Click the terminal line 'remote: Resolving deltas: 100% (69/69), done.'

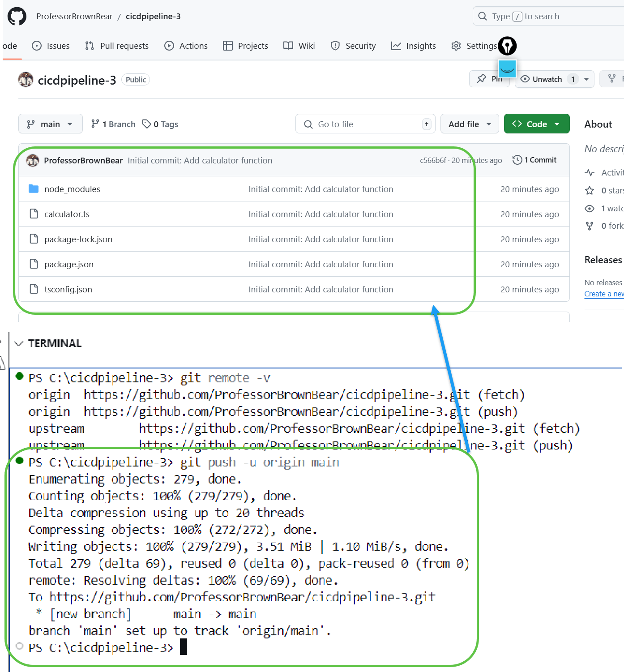click(x=184, y=581)
